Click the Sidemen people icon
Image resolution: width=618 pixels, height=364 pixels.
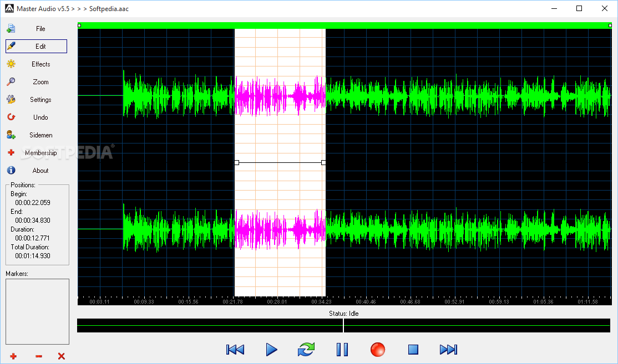click(11, 135)
